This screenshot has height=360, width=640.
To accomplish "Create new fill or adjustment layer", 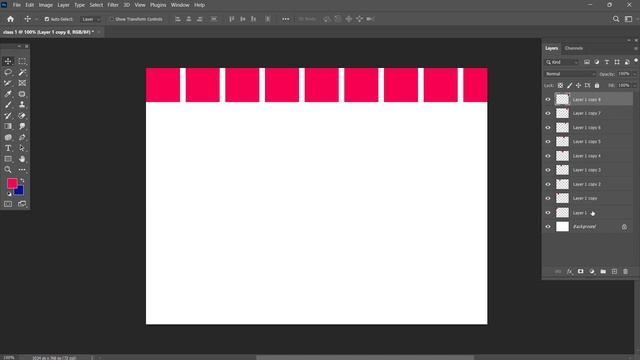I will 592,271.
